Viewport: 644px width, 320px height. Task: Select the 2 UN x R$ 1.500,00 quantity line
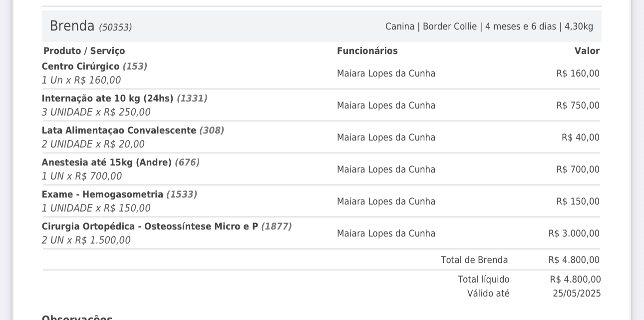click(x=86, y=240)
